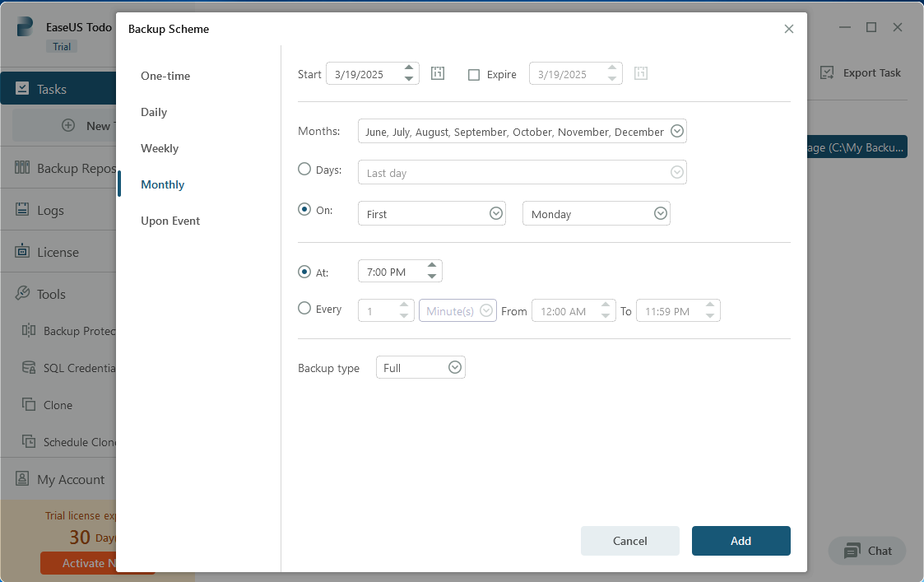Click the Cancel button
Screen dimensions: 924x582
pos(630,541)
